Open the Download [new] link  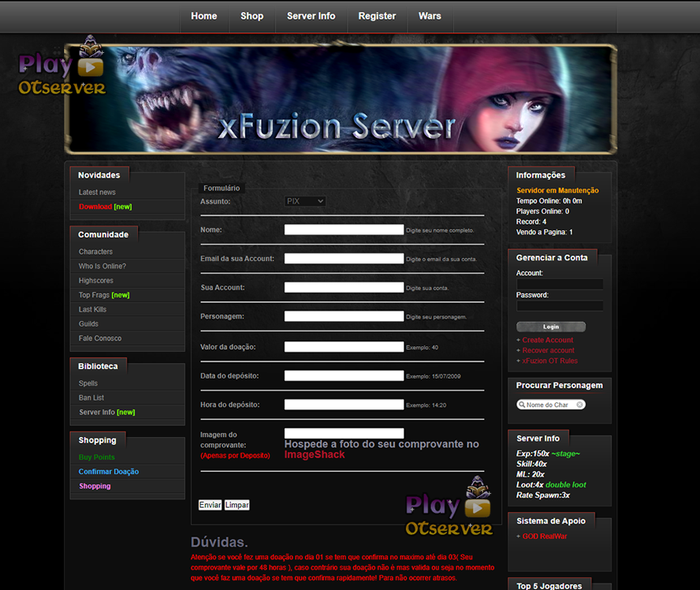click(x=106, y=207)
